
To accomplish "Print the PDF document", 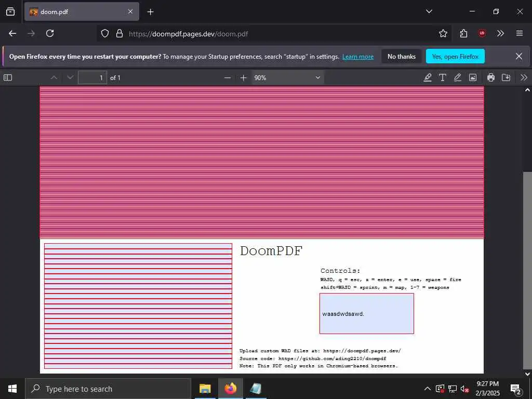I will [x=490, y=78].
